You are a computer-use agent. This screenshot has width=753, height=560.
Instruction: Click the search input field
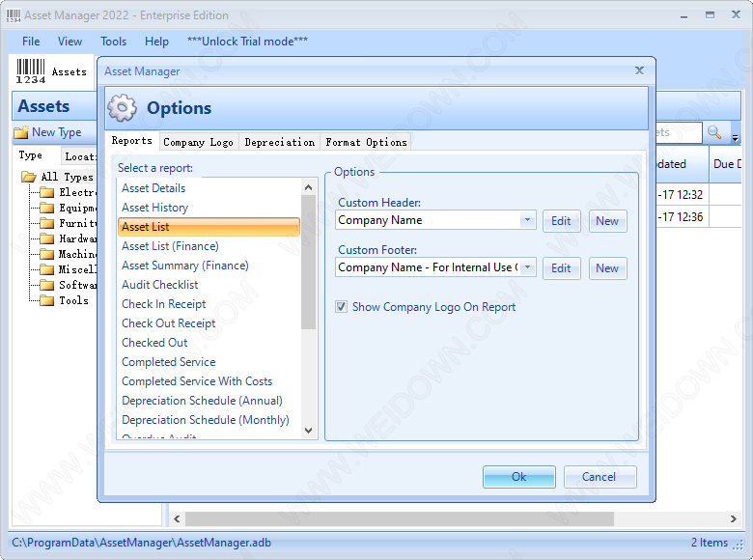[x=678, y=132]
